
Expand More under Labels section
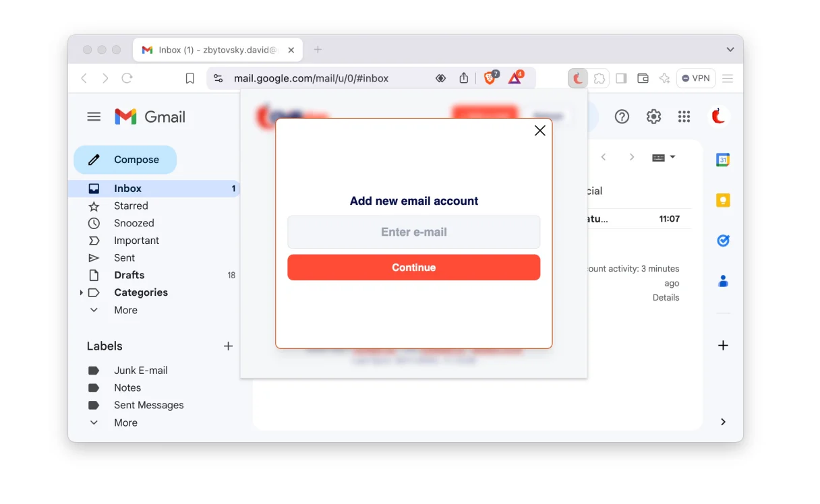(125, 422)
